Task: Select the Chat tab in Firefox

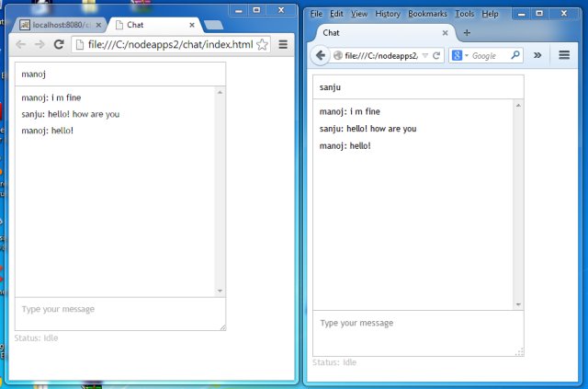Action: click(382, 33)
